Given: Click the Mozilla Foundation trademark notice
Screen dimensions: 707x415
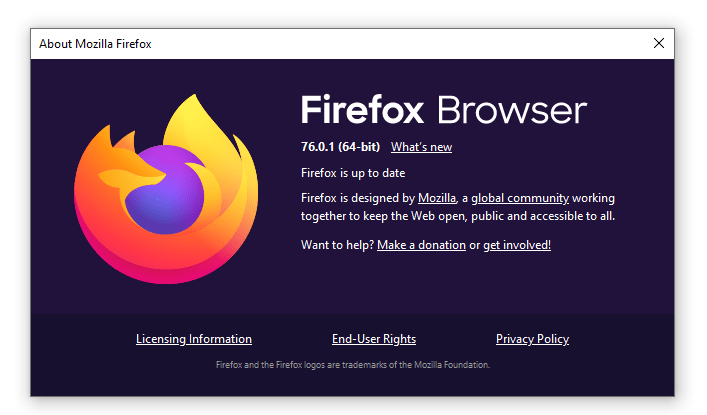Looking at the screenshot, I should click(353, 364).
